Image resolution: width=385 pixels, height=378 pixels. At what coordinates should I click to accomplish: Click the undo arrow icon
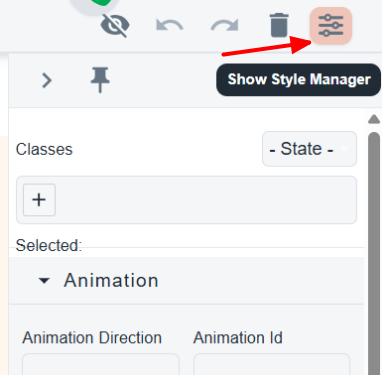tap(169, 26)
